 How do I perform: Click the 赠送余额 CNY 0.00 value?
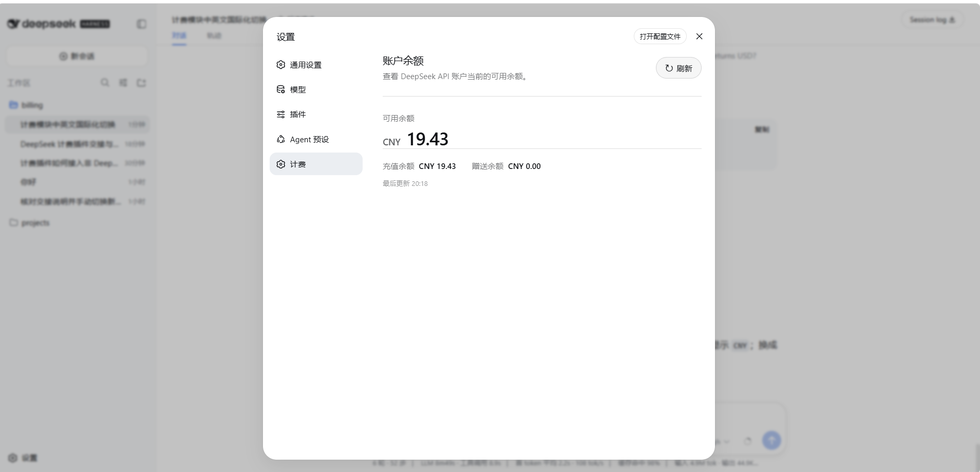[524, 166]
